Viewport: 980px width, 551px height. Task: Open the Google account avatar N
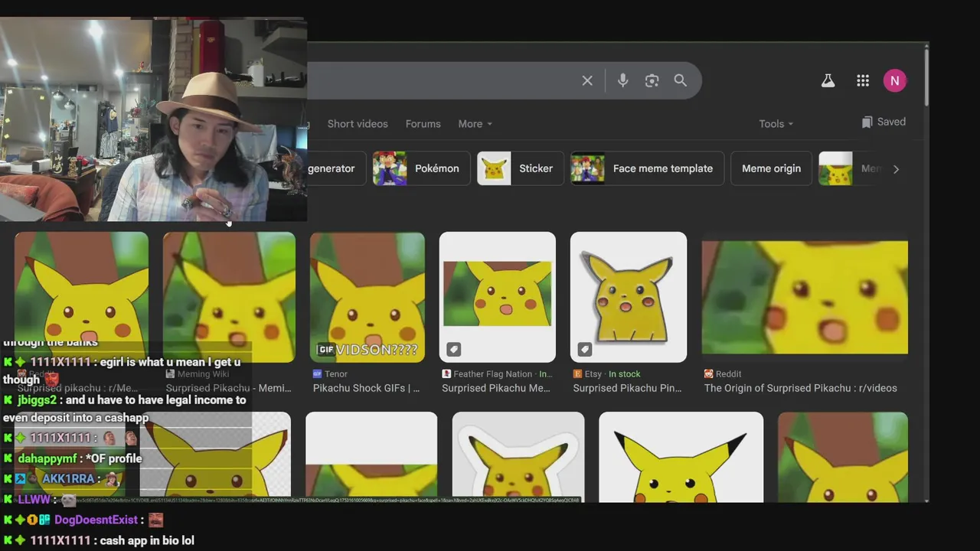(x=894, y=80)
